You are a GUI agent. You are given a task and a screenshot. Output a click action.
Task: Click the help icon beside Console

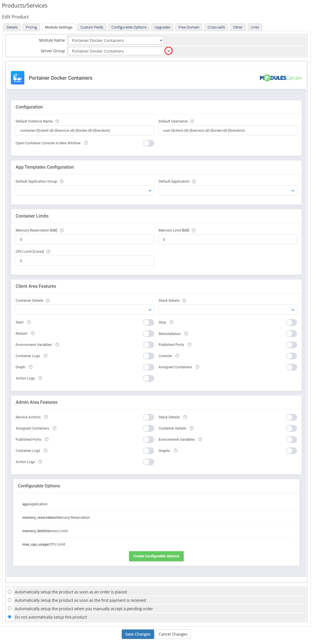(x=177, y=356)
